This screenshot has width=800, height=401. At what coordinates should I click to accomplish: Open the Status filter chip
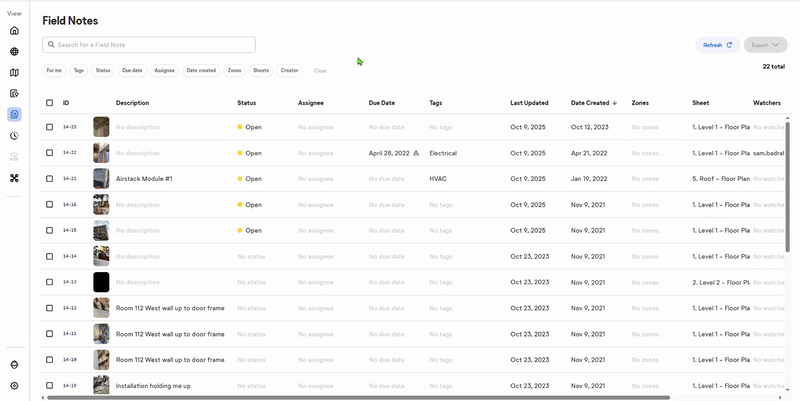[103, 70]
